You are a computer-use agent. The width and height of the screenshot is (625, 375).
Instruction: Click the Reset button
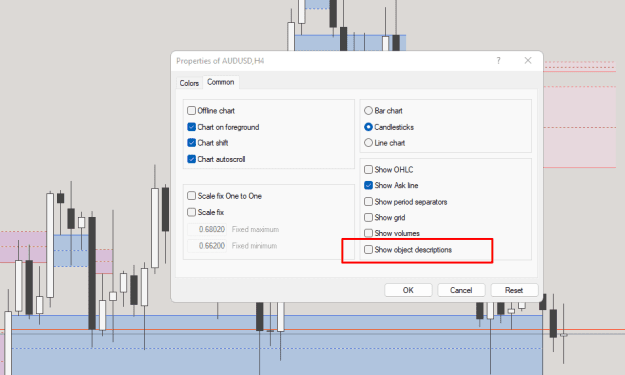[x=514, y=290]
